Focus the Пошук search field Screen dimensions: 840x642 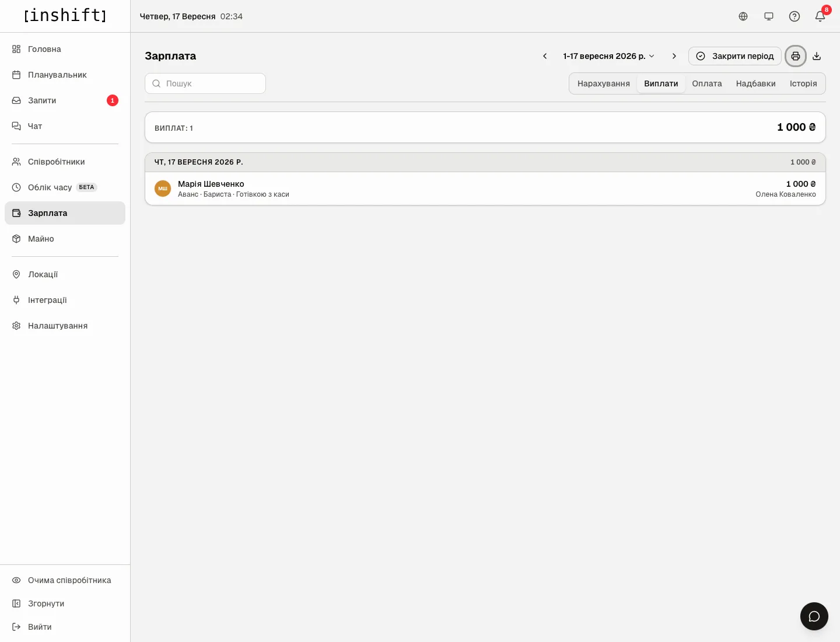tap(205, 83)
